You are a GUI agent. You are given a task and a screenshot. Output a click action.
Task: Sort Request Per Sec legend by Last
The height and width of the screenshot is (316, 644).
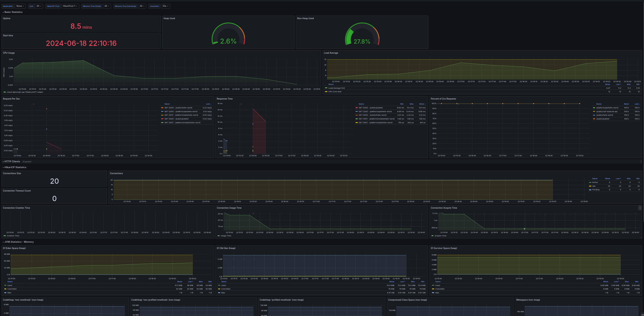208,104
